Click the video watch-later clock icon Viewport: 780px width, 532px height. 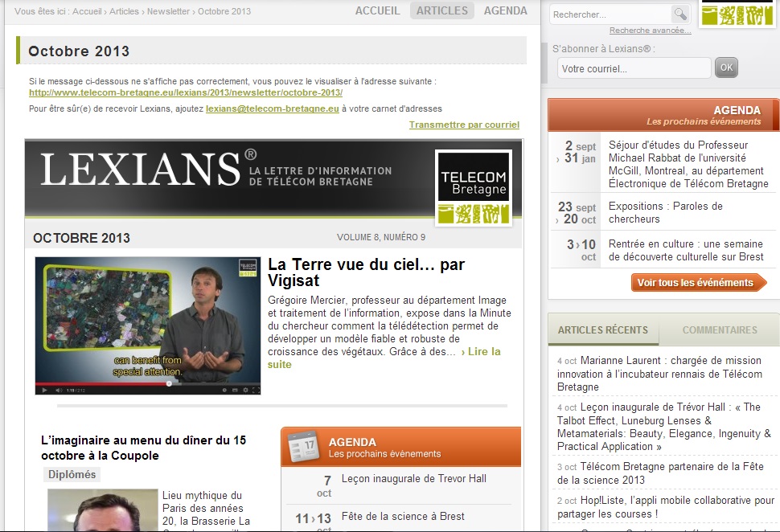coord(224,391)
